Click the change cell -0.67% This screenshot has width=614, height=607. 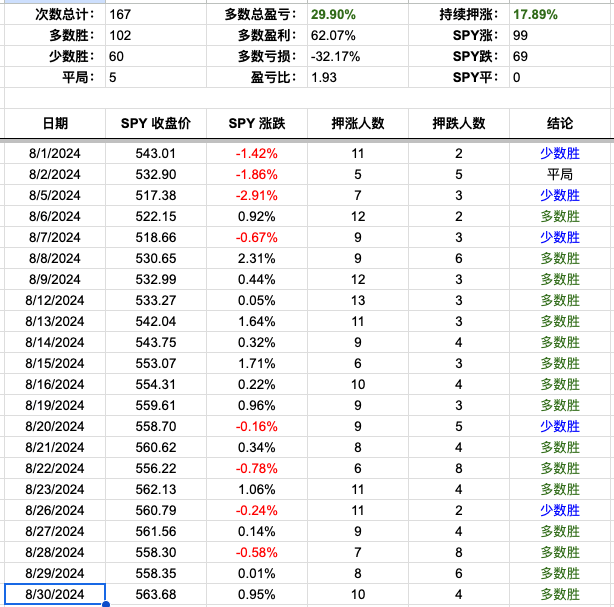click(x=257, y=237)
